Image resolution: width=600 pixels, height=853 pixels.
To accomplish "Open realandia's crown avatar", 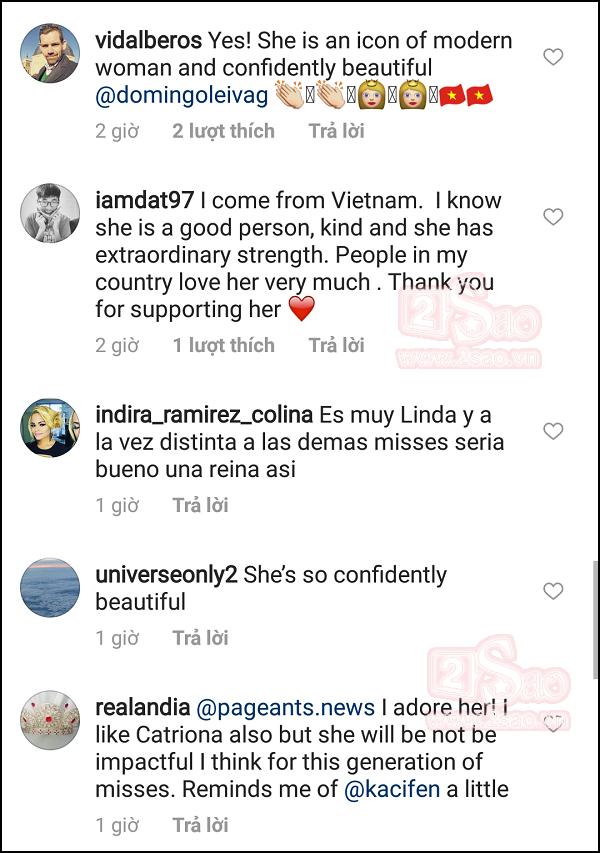I will [x=50, y=720].
